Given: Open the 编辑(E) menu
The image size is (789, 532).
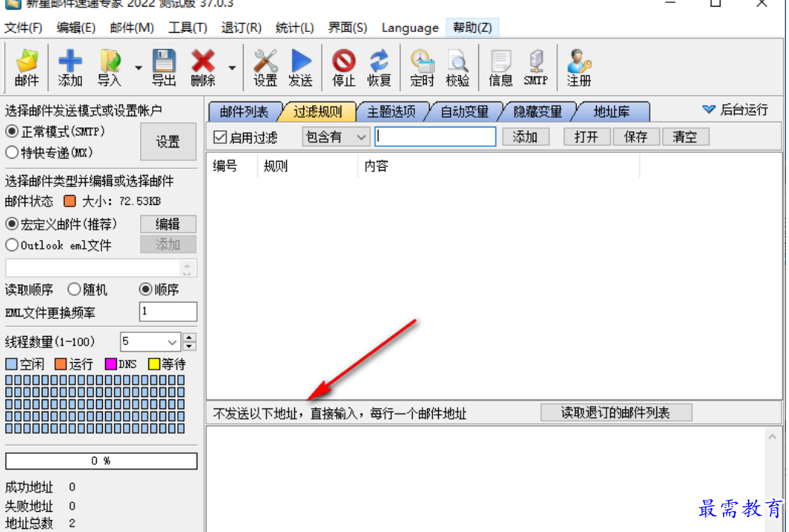Looking at the screenshot, I should tap(76, 28).
